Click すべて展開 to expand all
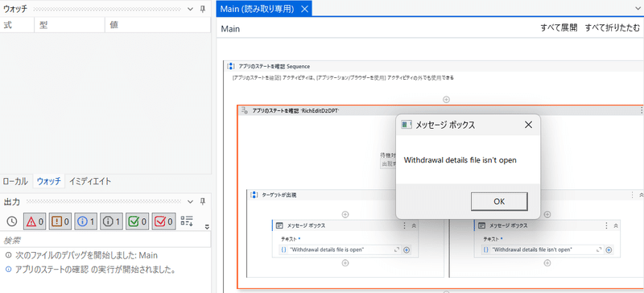The width and height of the screenshot is (644, 293). [x=559, y=28]
